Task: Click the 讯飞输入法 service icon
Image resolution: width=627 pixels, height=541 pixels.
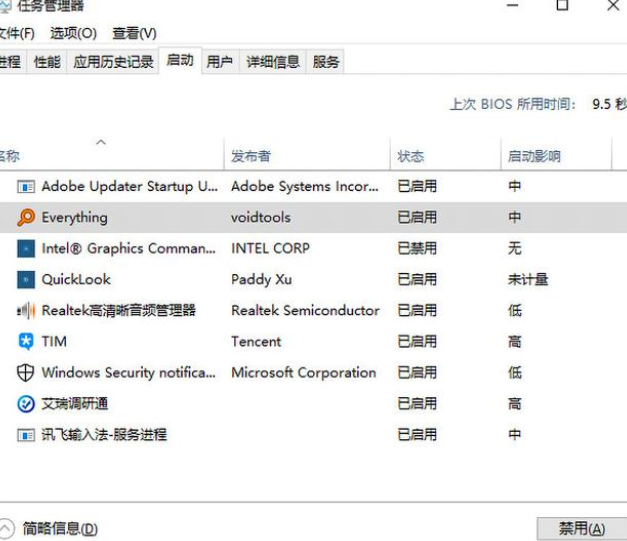Action: (x=26, y=435)
